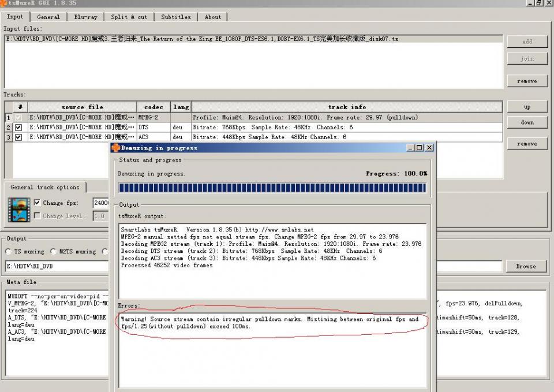Minimize the Demuxing in progress dialog

(x=410, y=148)
